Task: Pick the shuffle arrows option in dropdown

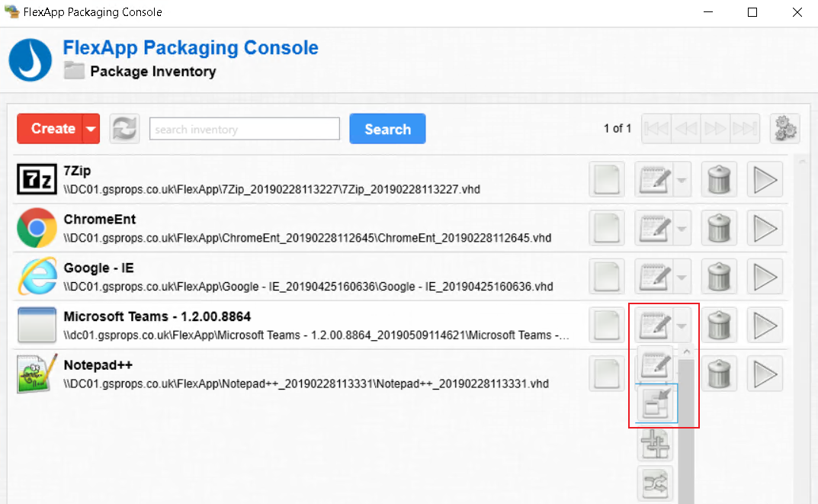Action: tap(656, 482)
